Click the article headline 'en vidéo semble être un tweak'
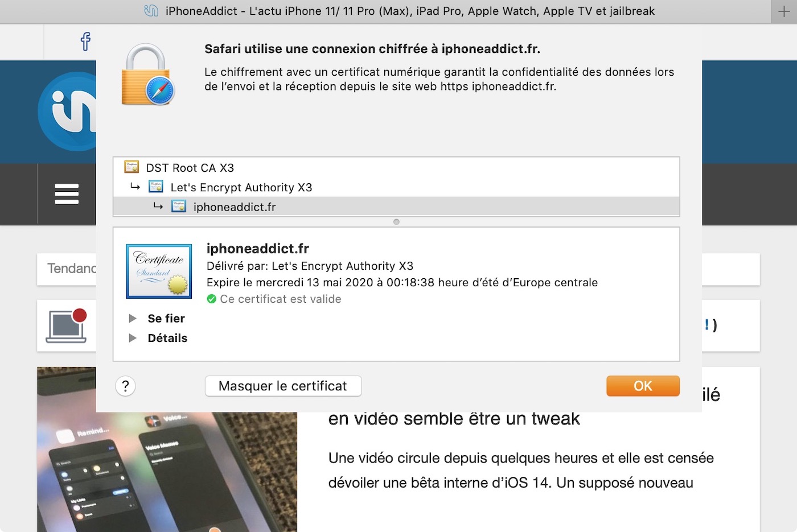This screenshot has height=532, width=797. click(454, 419)
